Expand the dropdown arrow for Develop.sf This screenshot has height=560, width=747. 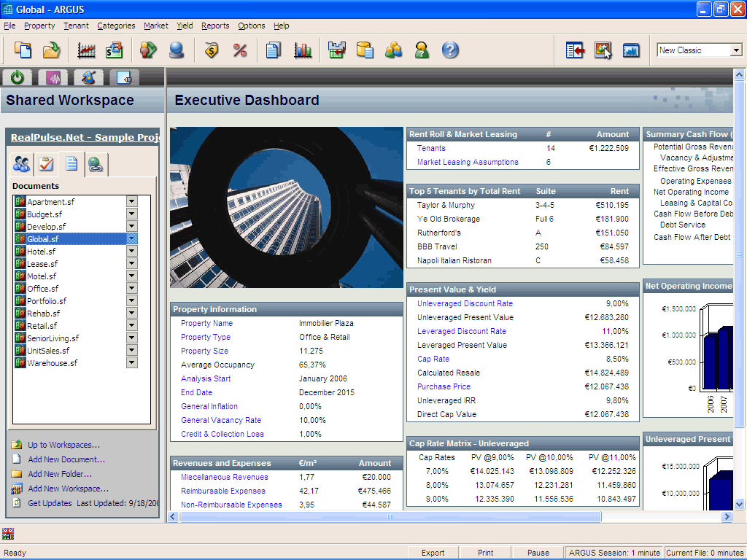point(132,226)
